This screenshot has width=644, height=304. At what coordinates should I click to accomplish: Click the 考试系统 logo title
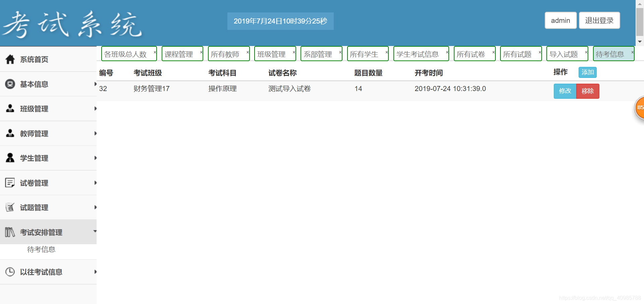click(72, 24)
